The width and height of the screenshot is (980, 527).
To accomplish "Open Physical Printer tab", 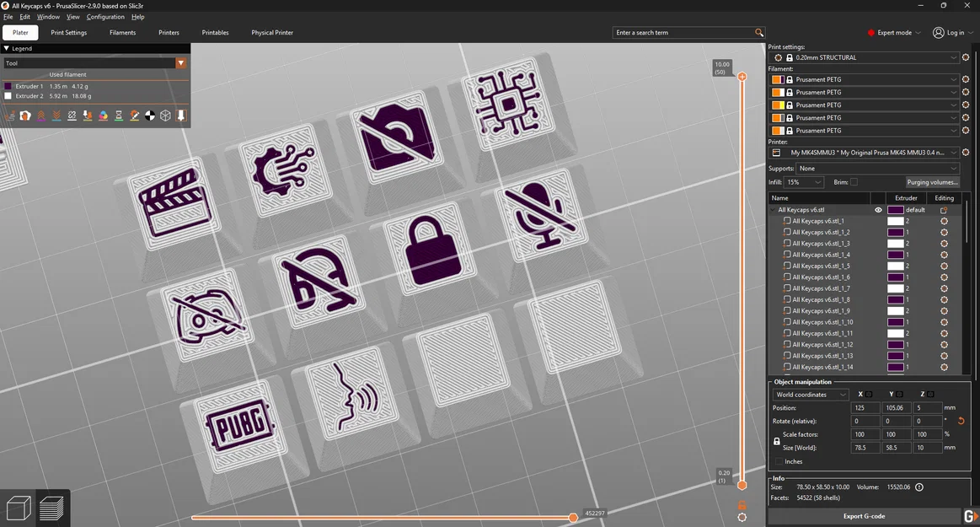I will tap(272, 33).
